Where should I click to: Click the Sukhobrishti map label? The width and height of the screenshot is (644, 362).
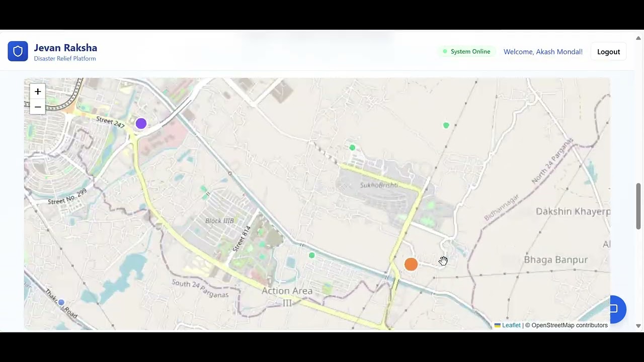tap(379, 185)
